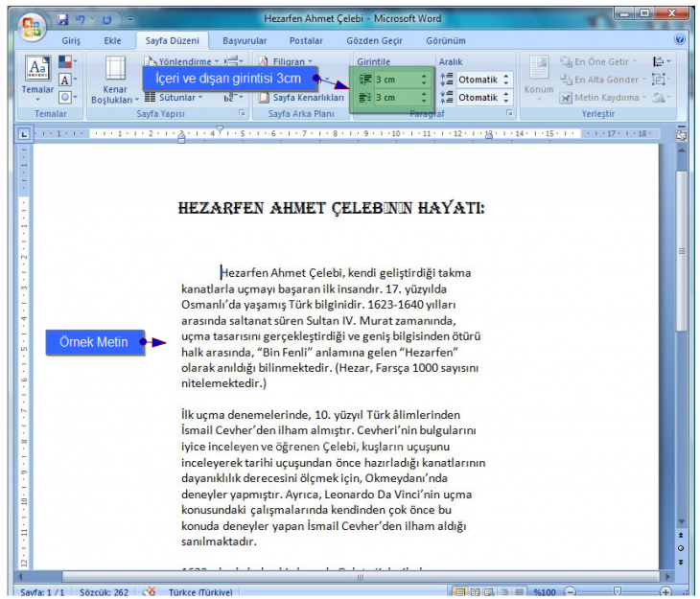Click the left indent 3 cm field
The width and height of the screenshot is (700, 599).
[x=396, y=80]
